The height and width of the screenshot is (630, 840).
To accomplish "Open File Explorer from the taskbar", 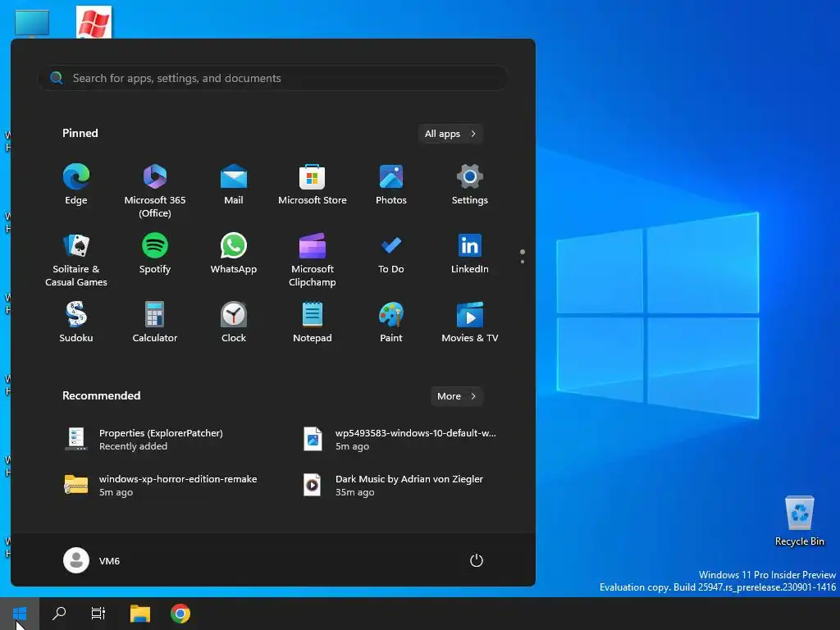I will tap(140, 614).
